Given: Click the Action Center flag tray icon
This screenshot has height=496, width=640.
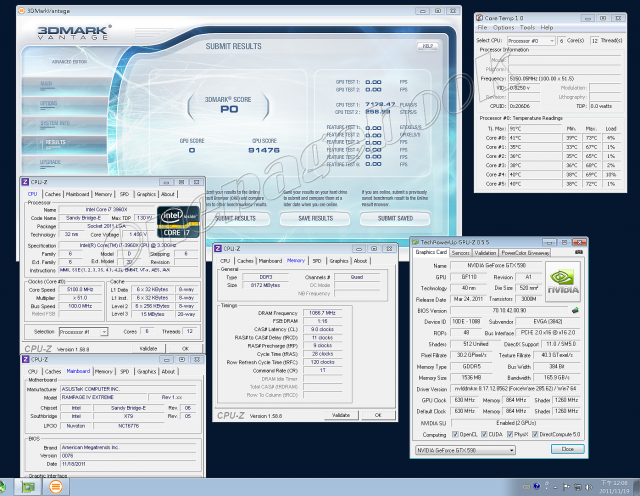Looking at the screenshot, I should 566,487.
